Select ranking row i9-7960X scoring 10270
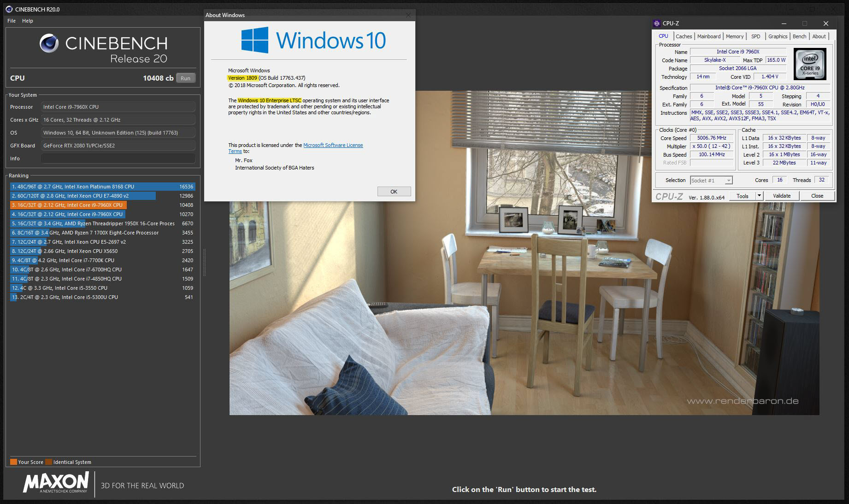Viewport: 849px width, 504px height. (x=102, y=214)
